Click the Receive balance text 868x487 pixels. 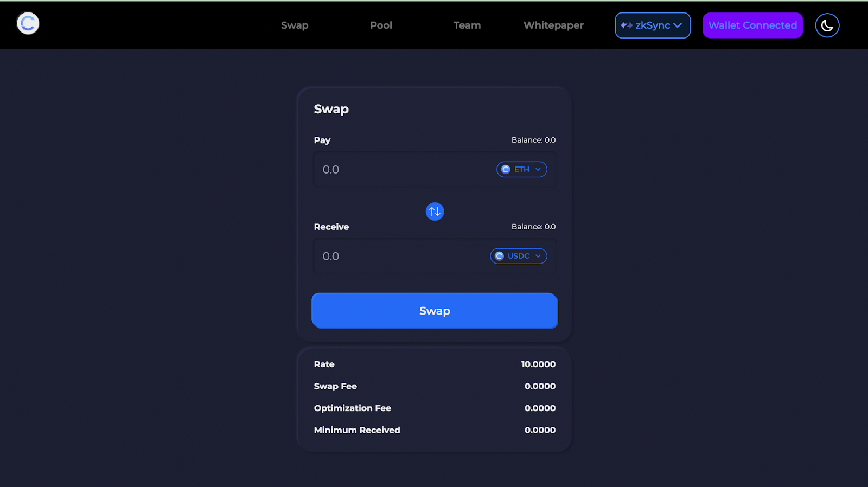tap(533, 227)
